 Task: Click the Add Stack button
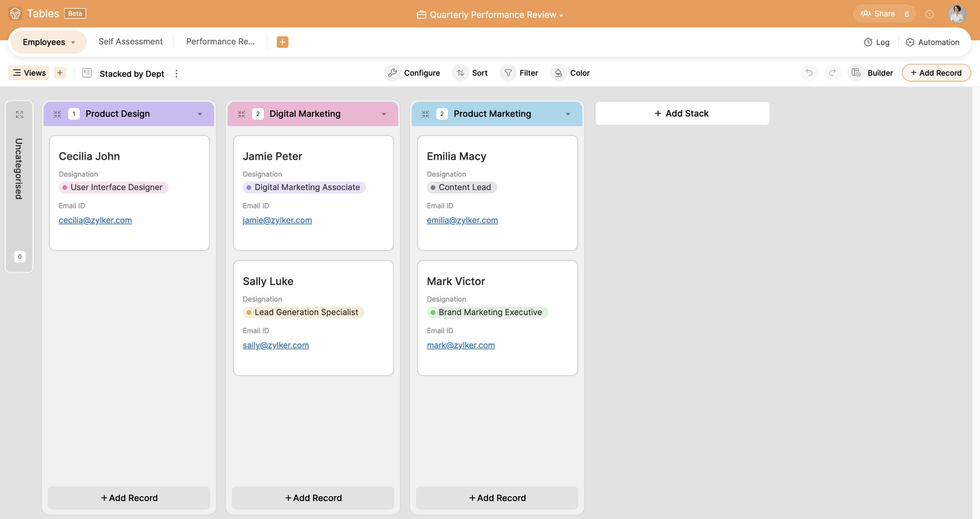[x=682, y=113]
